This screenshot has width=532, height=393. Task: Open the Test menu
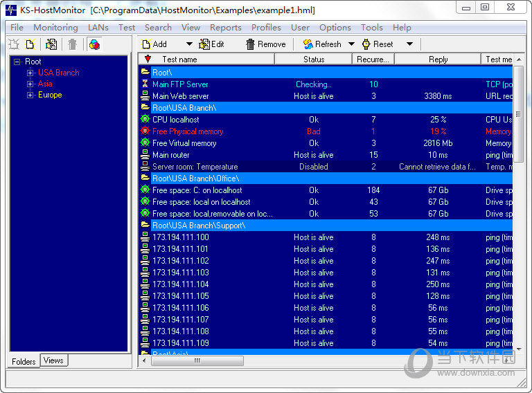tap(127, 28)
